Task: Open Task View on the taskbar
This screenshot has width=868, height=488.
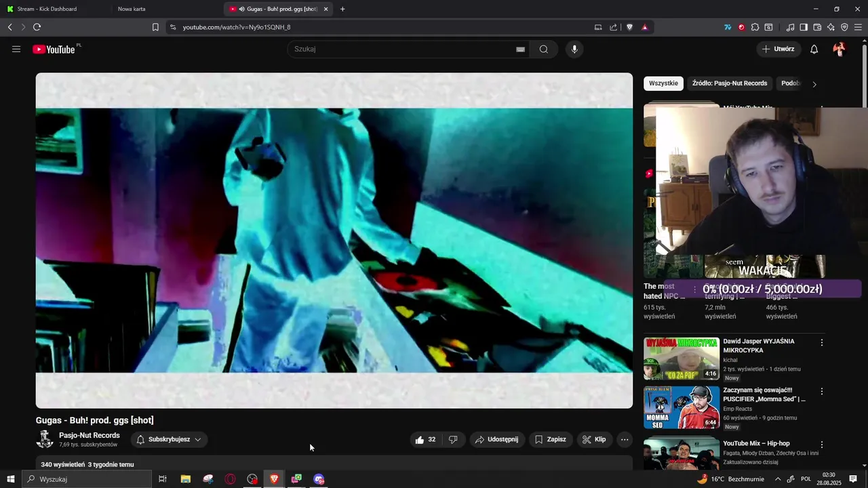Action: click(x=163, y=479)
